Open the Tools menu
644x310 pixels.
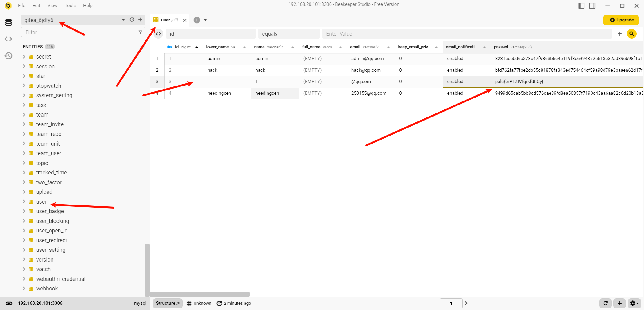70,6
